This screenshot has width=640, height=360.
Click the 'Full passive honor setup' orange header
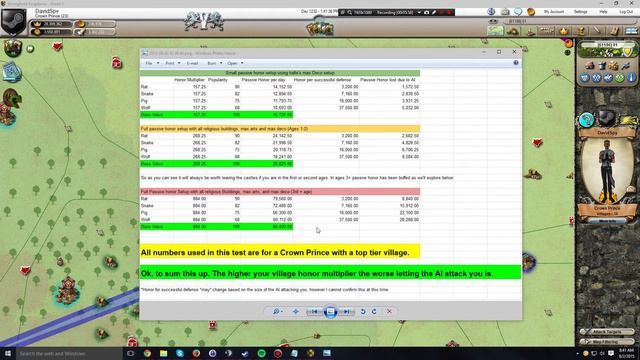(x=280, y=129)
